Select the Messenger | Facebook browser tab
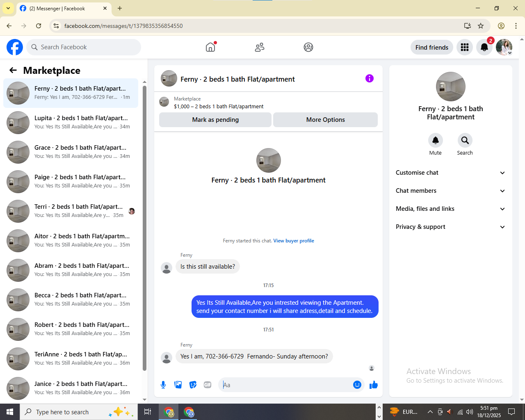Image resolution: width=525 pixels, height=420 pixels. click(64, 8)
